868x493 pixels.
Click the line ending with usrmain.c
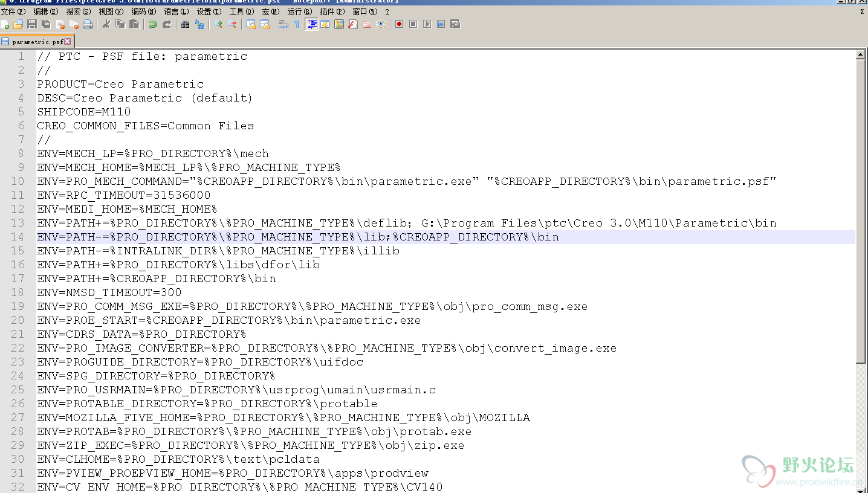click(x=236, y=390)
